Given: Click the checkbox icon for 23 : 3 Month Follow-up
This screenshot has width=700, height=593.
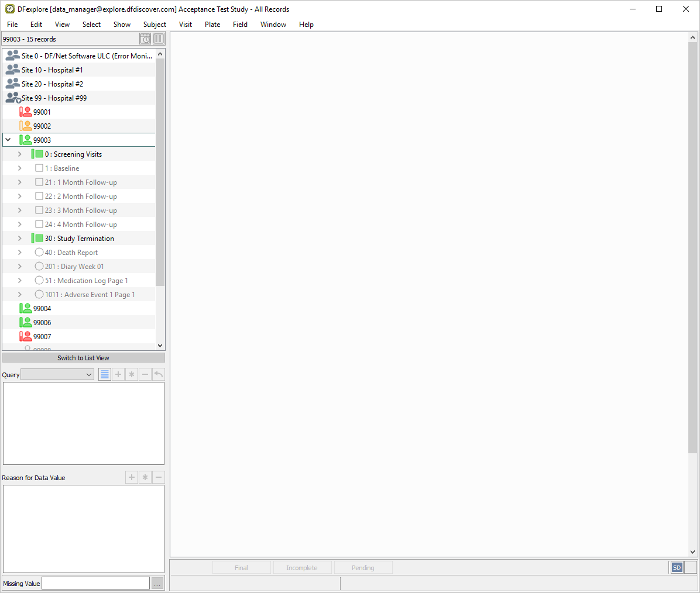Looking at the screenshot, I should pos(39,210).
